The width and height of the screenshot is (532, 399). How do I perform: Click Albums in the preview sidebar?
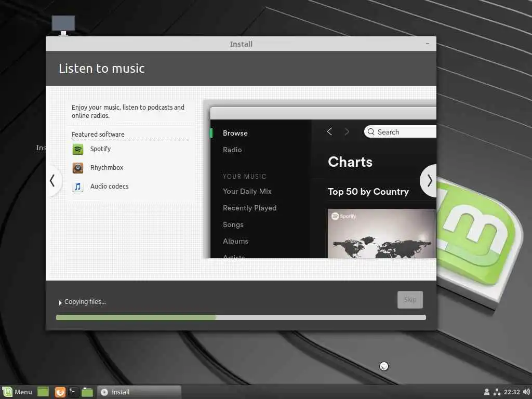235,241
